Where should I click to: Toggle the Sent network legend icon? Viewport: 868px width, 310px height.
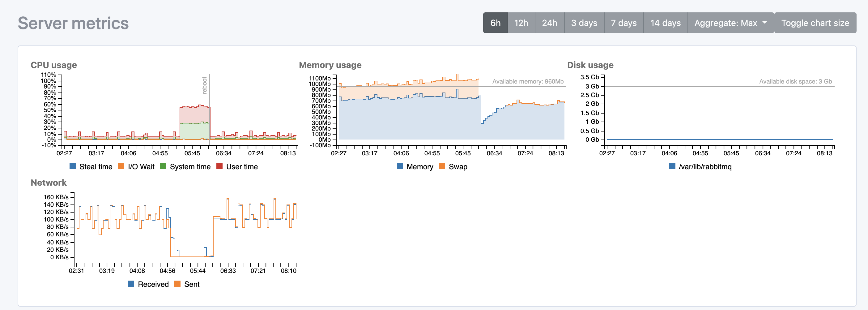[177, 284]
